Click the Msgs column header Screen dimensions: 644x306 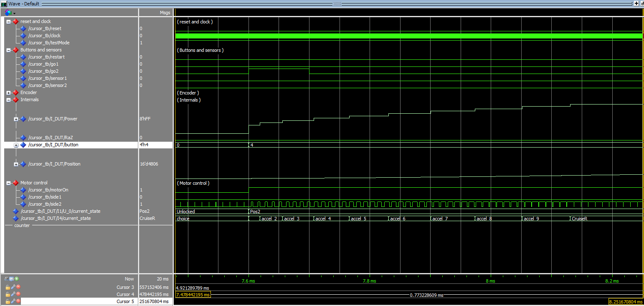(165, 13)
